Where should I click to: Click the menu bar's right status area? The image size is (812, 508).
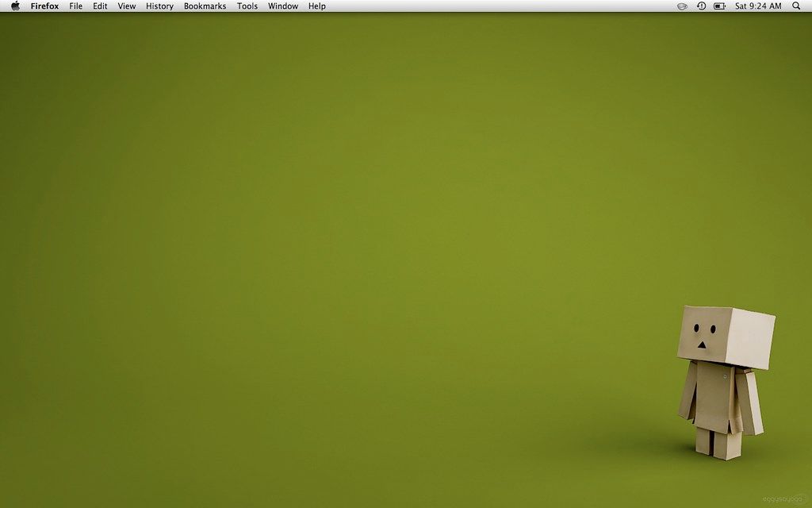click(737, 6)
